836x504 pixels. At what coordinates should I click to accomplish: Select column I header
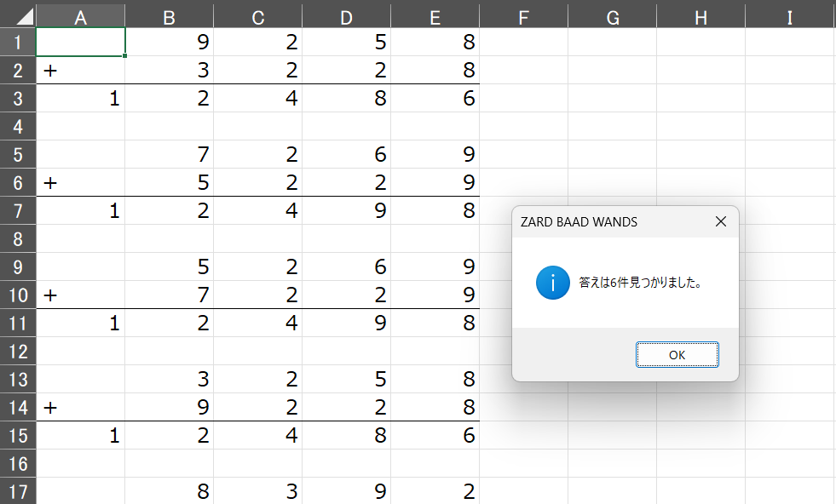click(x=790, y=17)
